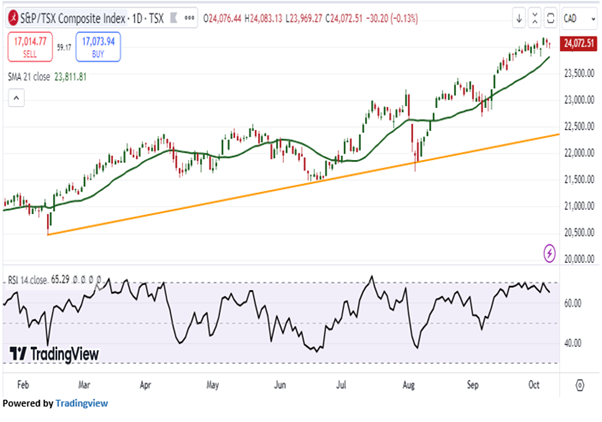This screenshot has width=602, height=422.
Task: Click the TradingView logo on the chart
Action: pyautogui.click(x=49, y=353)
